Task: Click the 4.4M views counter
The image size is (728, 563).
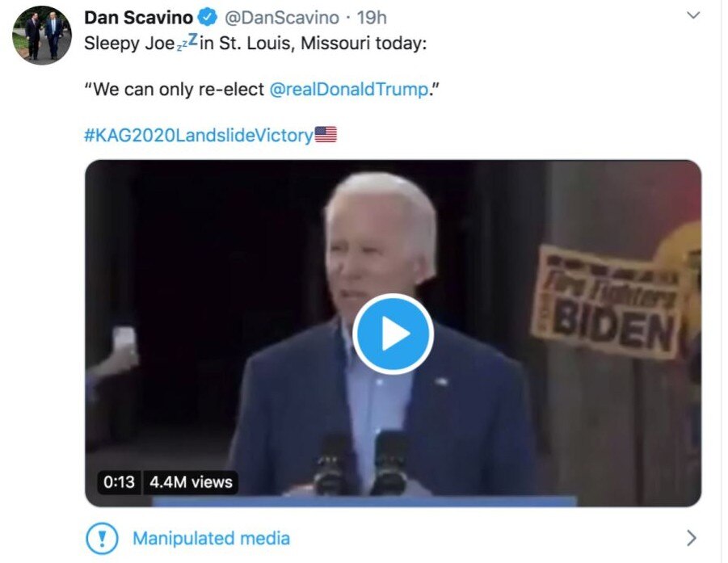Action: (191, 482)
